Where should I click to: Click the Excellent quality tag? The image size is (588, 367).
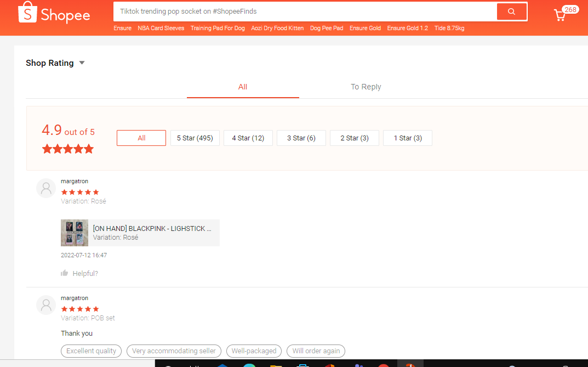point(91,351)
